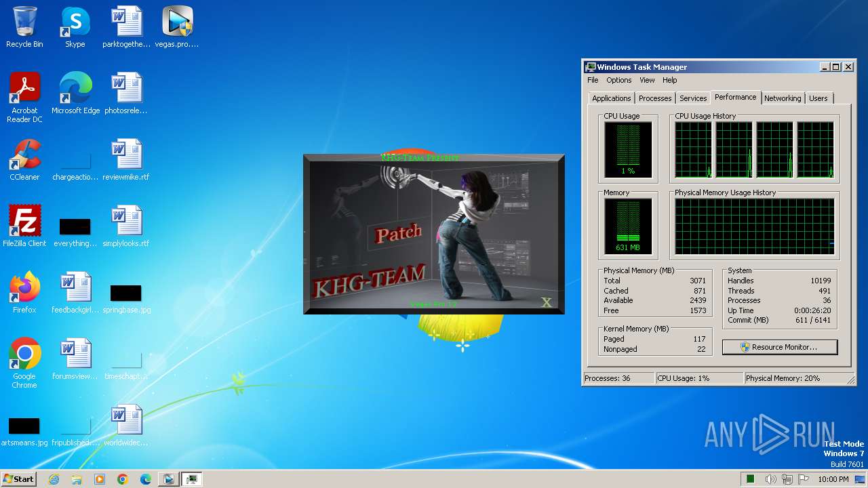Switch to the Networking tab
The height and width of the screenshot is (488, 868).
click(x=783, y=98)
